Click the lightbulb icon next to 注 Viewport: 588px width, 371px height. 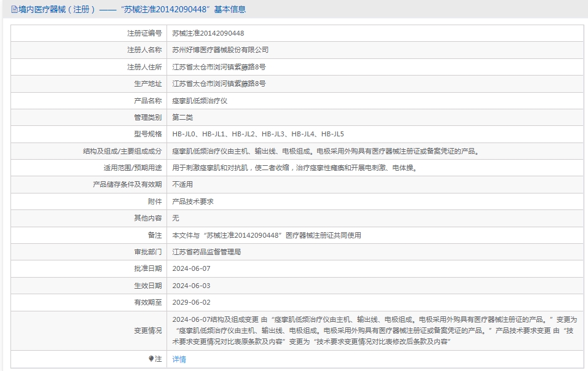point(151,359)
